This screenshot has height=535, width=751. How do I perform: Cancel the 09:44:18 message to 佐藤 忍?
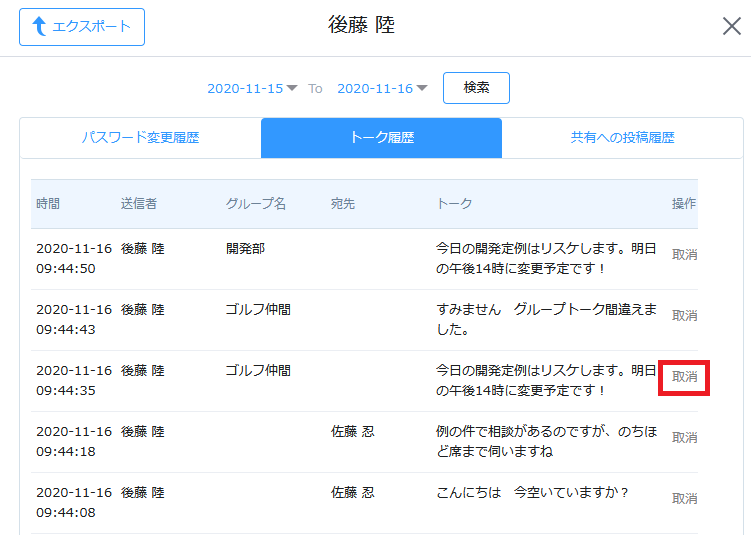coord(684,438)
